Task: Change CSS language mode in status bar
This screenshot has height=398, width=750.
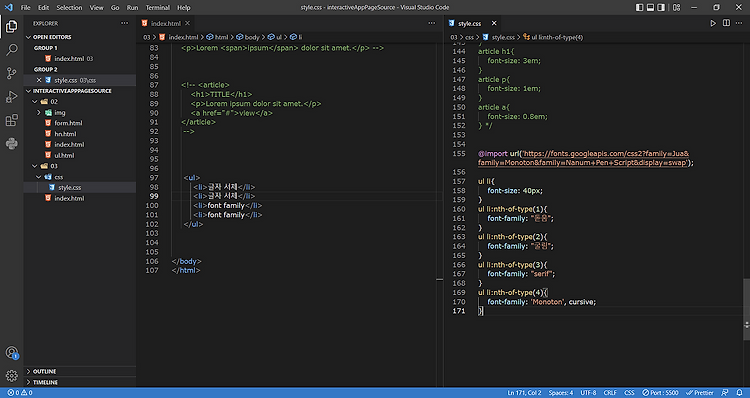Action: [629, 393]
